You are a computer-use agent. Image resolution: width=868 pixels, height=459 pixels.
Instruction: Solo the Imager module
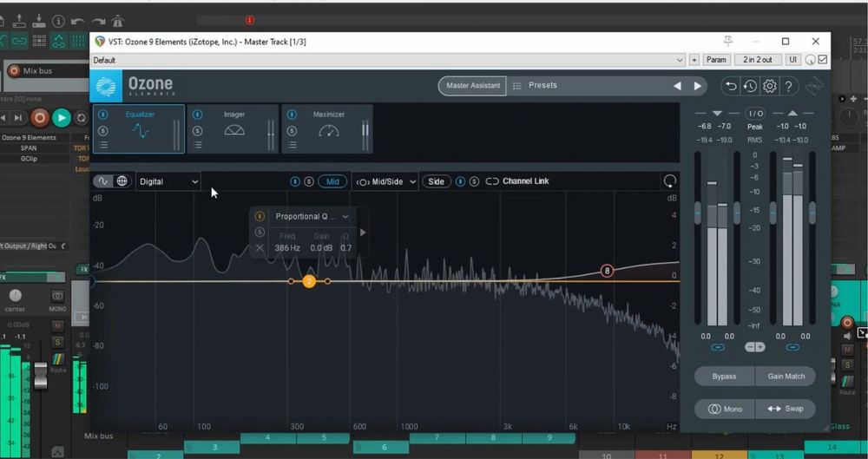(x=198, y=131)
